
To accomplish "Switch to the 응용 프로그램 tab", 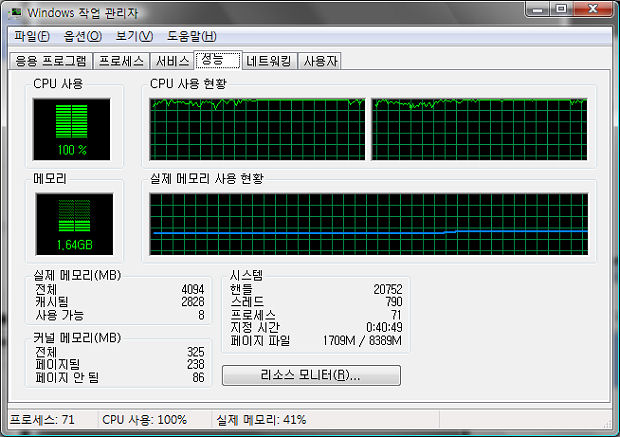I will [x=51, y=61].
